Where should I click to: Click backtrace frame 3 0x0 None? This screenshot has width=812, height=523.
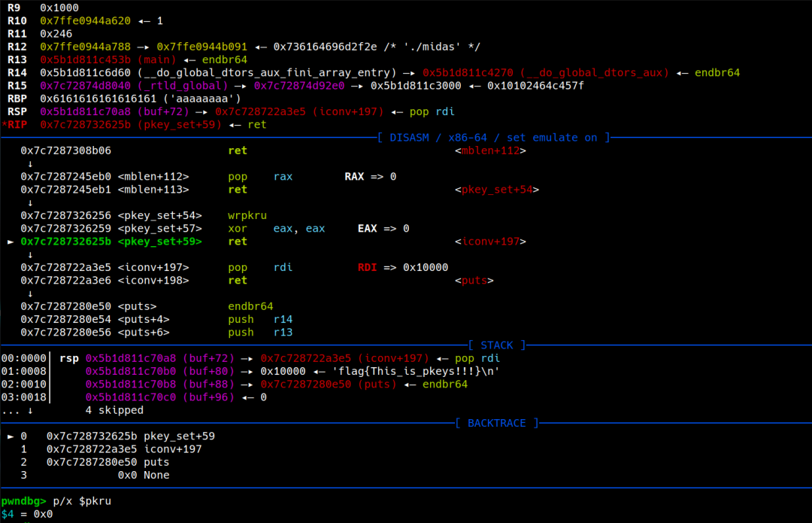95,474
